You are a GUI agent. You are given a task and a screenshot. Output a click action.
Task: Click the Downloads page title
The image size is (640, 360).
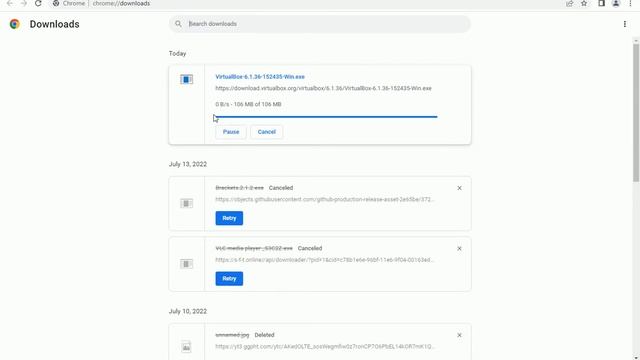click(x=54, y=24)
